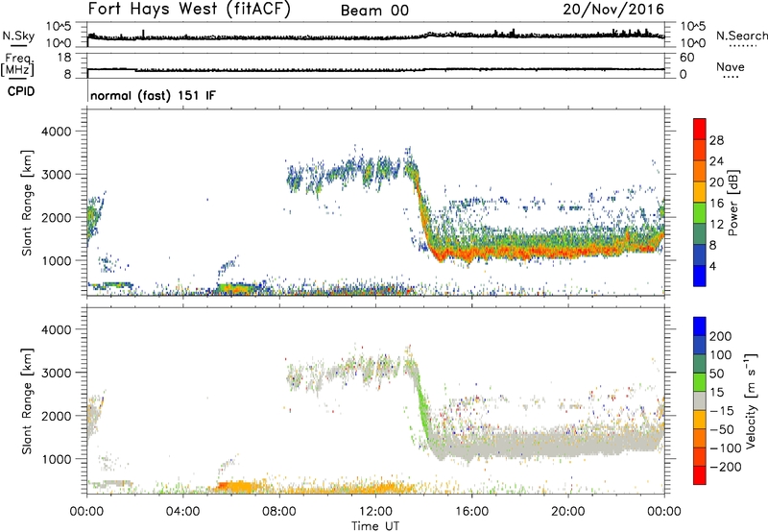
Task: Click the "Power [dB]" colorbar title
Action: click(x=732, y=203)
